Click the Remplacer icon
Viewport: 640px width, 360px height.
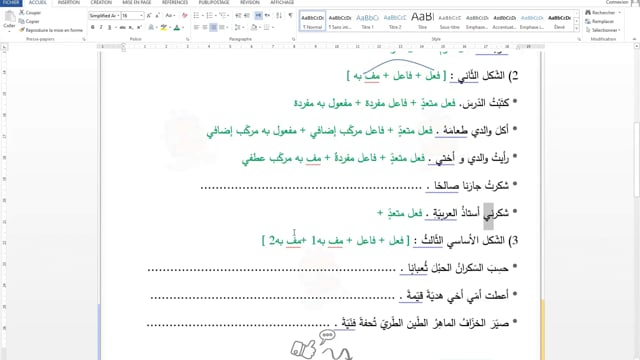(588, 21)
